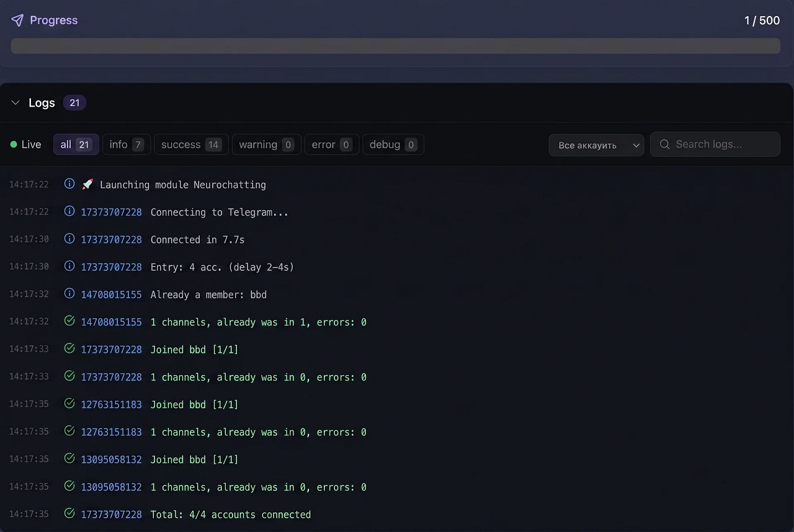Click the Logs count badge 21
The height and width of the screenshot is (532, 794).
(74, 103)
